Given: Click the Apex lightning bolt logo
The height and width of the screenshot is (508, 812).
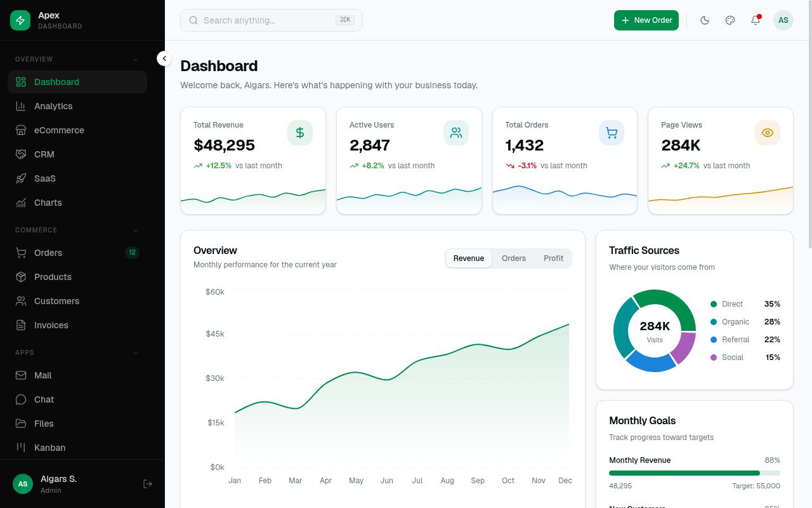Looking at the screenshot, I should coord(20,20).
